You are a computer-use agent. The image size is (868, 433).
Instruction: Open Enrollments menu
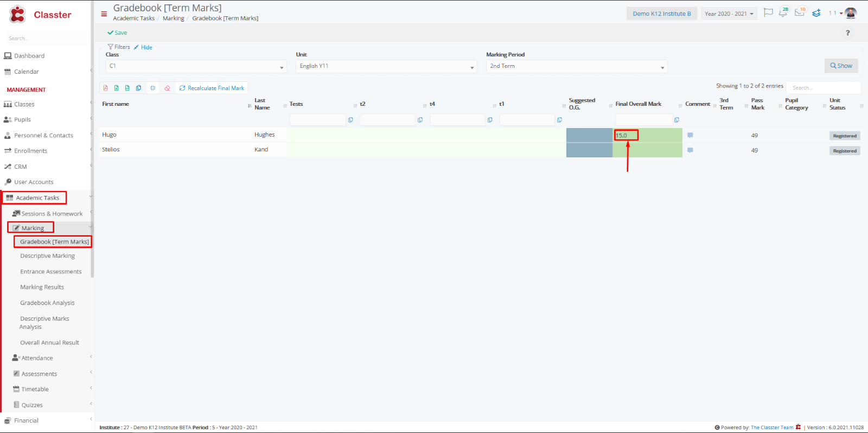[x=30, y=151]
